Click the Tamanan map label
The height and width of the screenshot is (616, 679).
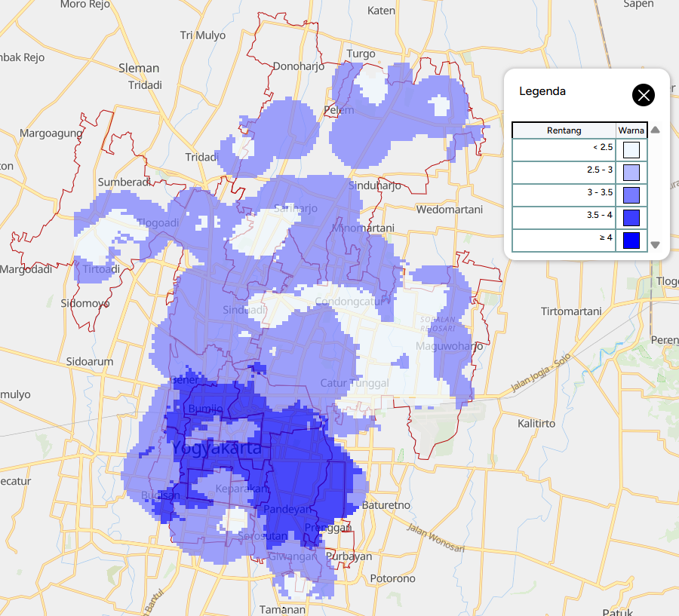pyautogui.click(x=282, y=610)
